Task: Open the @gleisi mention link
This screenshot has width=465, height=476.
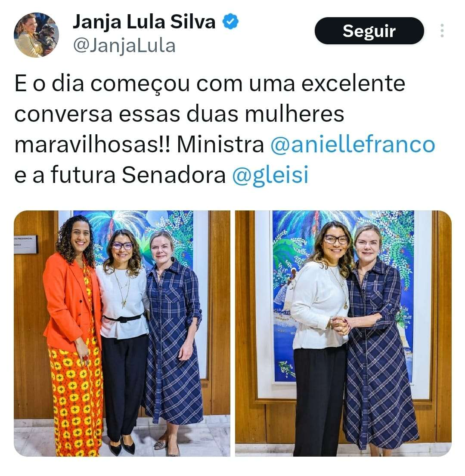Action: pos(270,176)
